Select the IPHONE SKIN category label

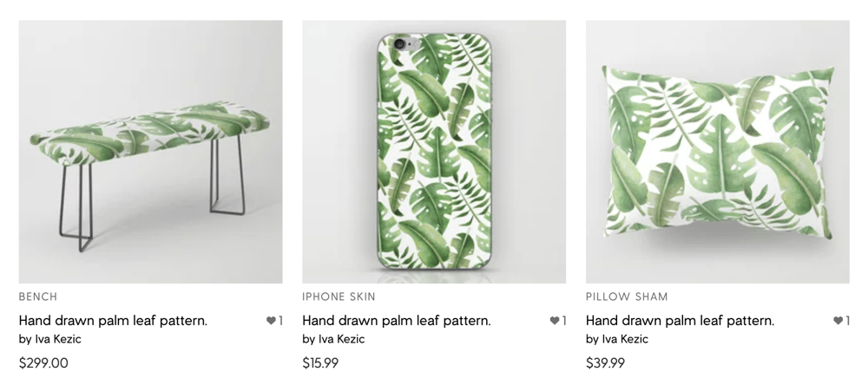click(339, 297)
